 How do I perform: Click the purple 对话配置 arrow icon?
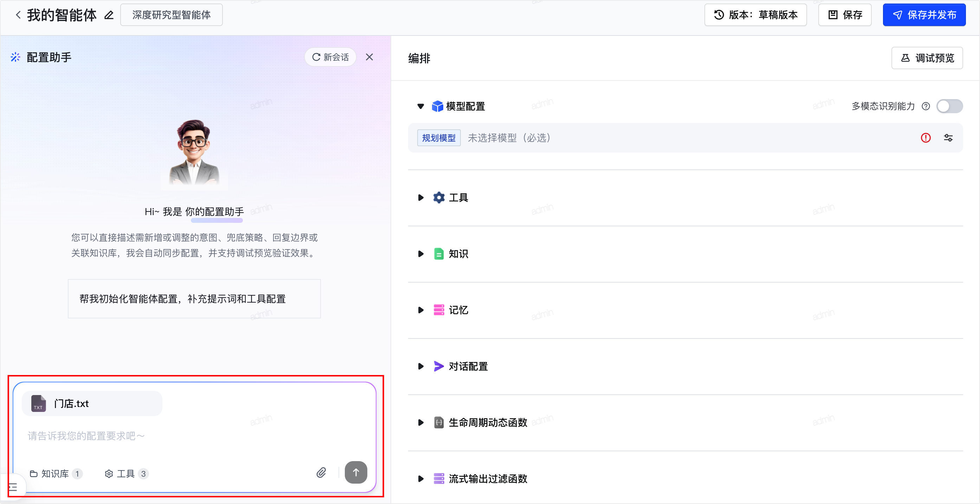(x=439, y=366)
